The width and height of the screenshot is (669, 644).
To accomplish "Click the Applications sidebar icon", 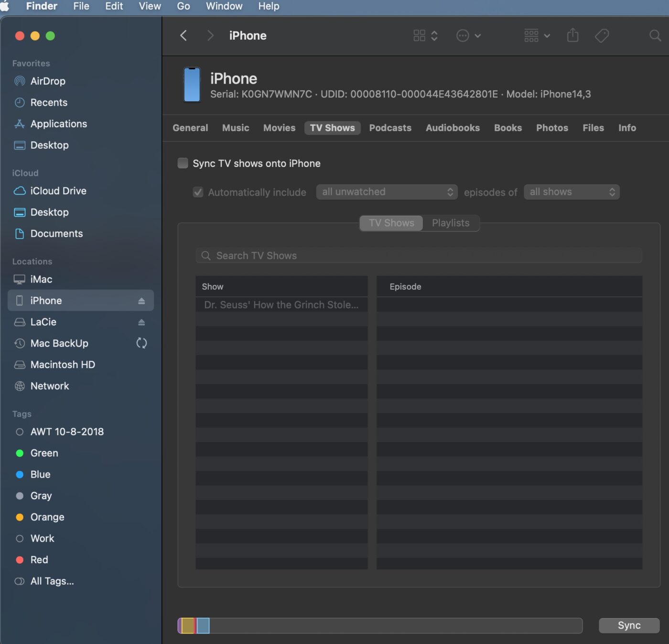I will 20,124.
